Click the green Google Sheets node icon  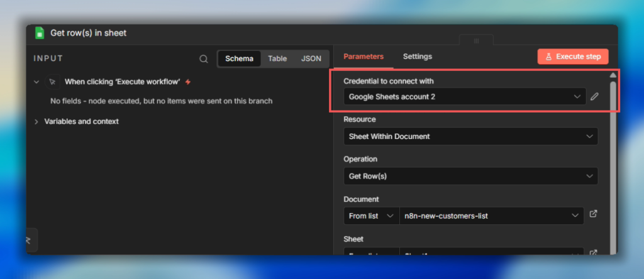(x=40, y=33)
